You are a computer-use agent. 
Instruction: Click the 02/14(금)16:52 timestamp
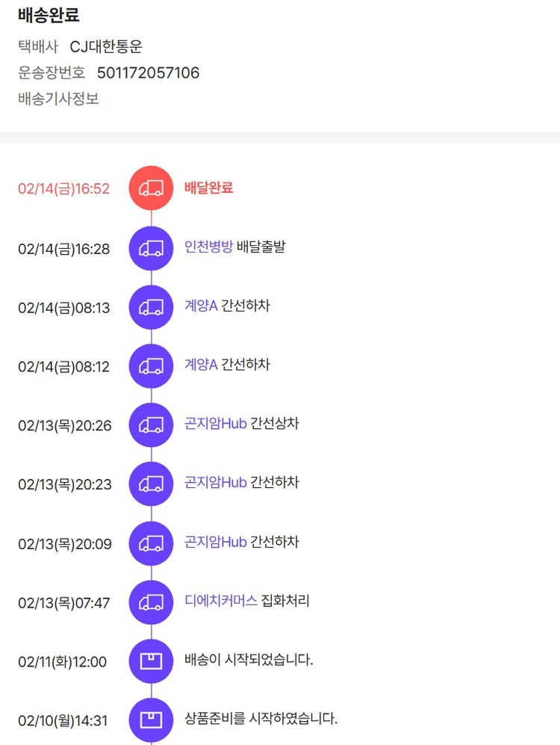click(63, 189)
